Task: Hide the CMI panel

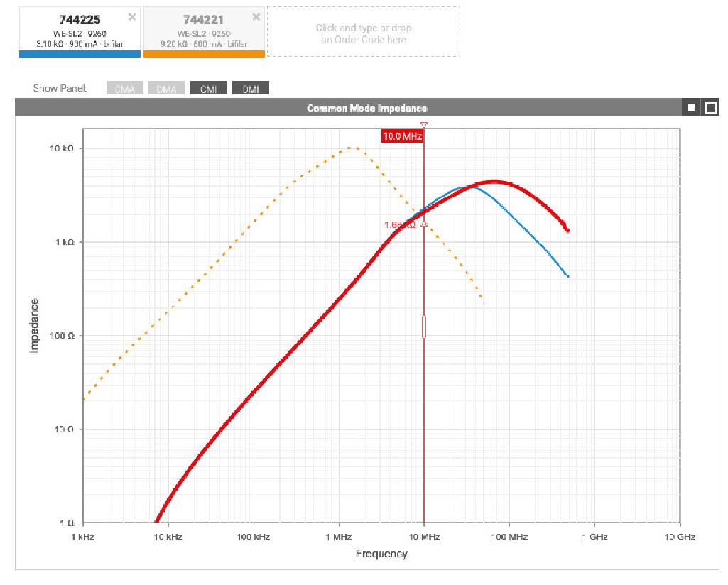Action: (209, 89)
